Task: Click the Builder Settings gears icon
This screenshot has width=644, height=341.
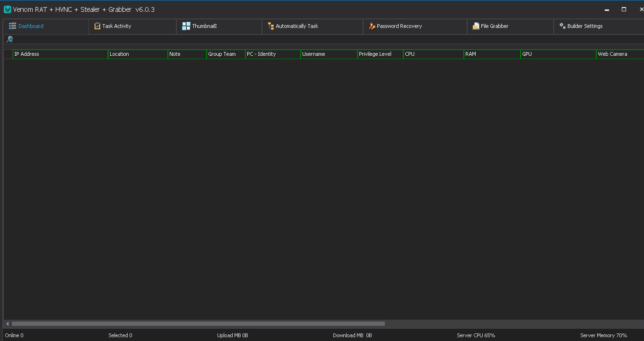Action: (x=563, y=26)
